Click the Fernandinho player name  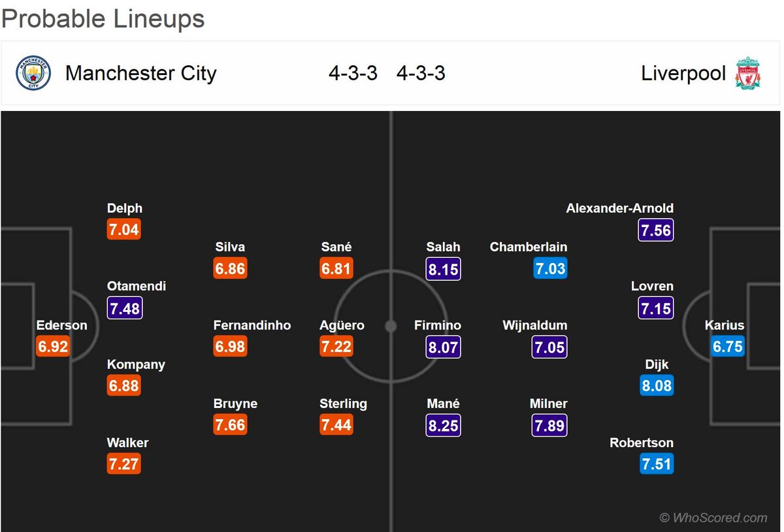click(252, 325)
